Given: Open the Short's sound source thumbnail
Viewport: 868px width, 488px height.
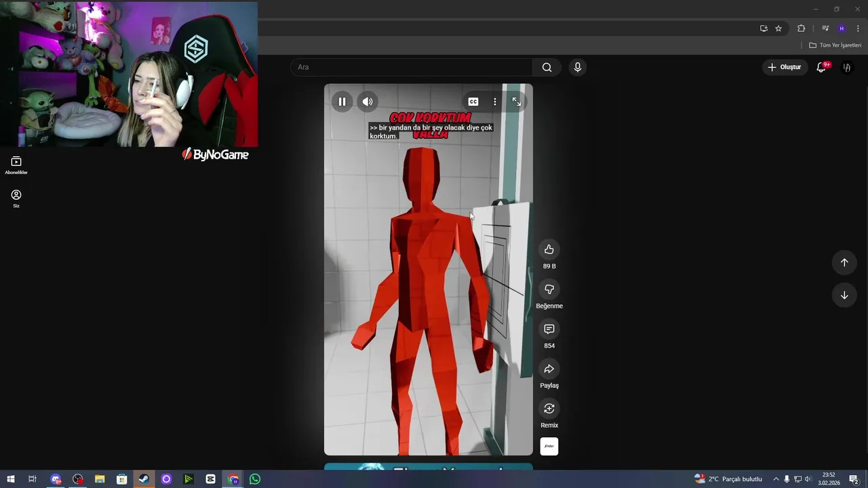Looking at the screenshot, I should coord(549,447).
